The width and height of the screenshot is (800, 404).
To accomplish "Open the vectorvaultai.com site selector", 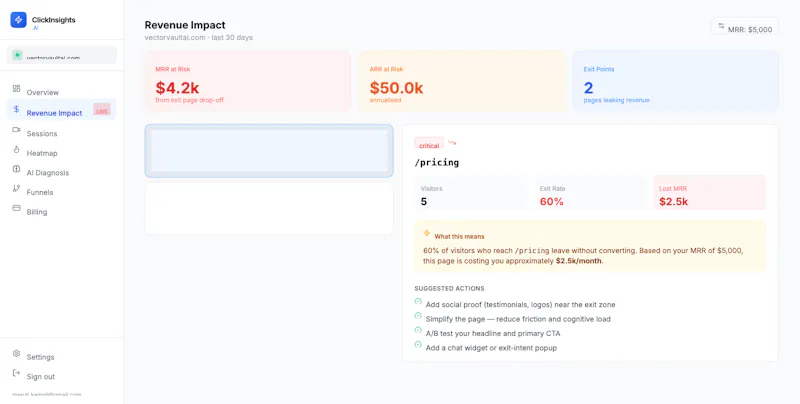I will click(x=61, y=55).
